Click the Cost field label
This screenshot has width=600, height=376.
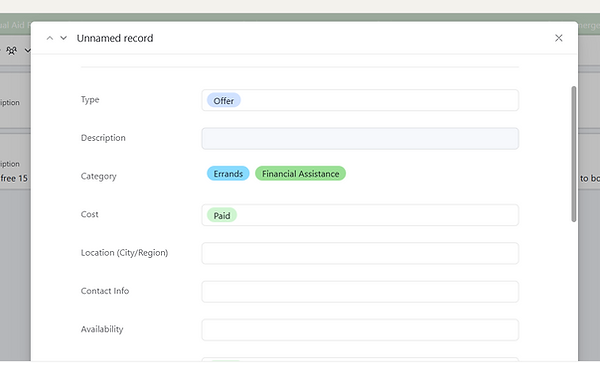(x=90, y=214)
